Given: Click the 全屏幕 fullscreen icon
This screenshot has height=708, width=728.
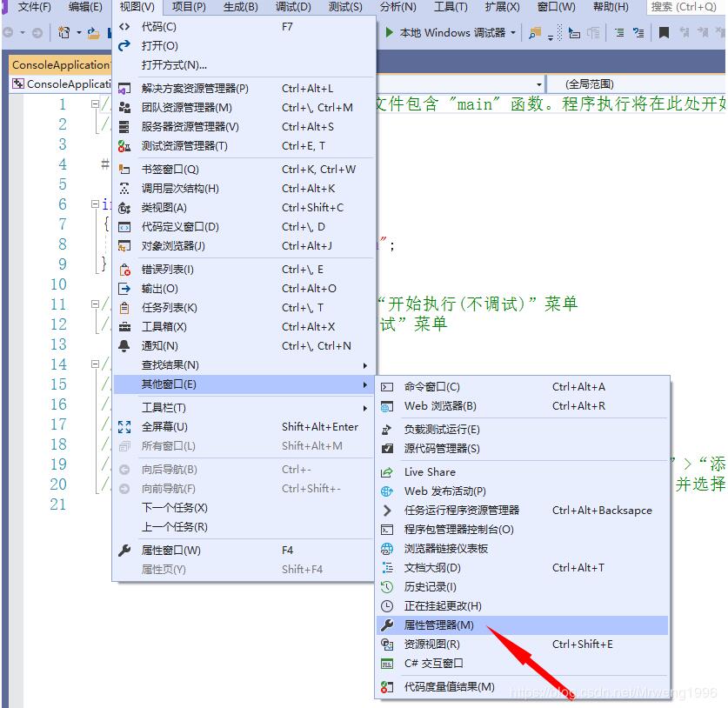Looking at the screenshot, I should [124, 427].
